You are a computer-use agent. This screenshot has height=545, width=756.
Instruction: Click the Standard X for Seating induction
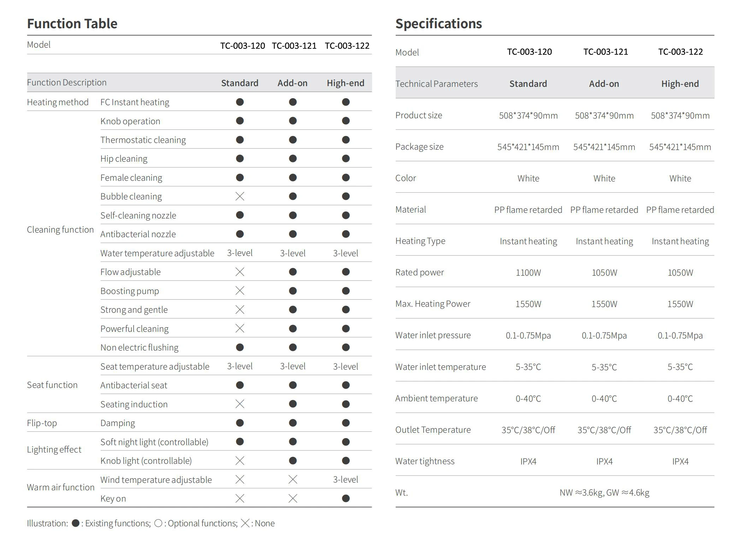point(240,404)
